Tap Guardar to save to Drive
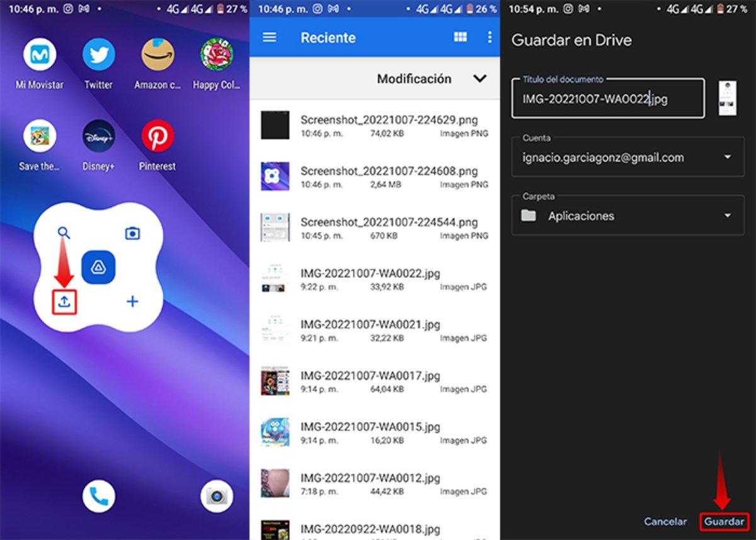The image size is (756, 540). pyautogui.click(x=724, y=522)
